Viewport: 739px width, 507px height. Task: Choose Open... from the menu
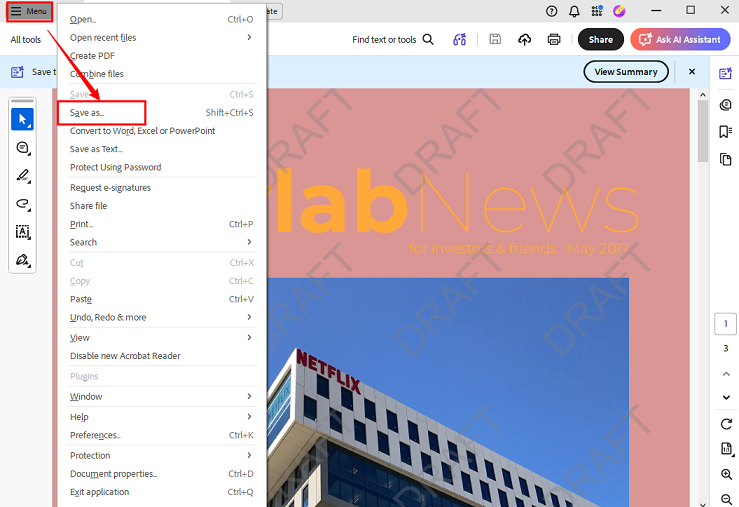pos(161,19)
